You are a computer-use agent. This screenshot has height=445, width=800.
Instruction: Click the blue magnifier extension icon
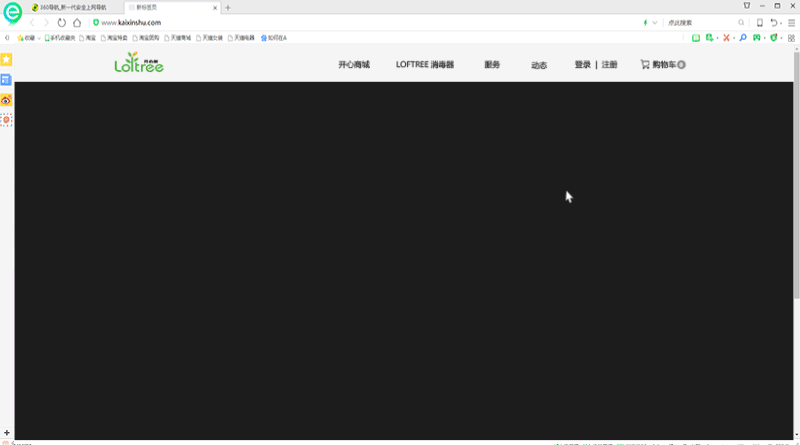tap(743, 38)
